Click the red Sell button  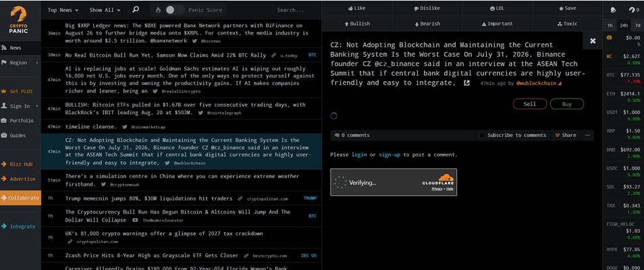(529, 104)
